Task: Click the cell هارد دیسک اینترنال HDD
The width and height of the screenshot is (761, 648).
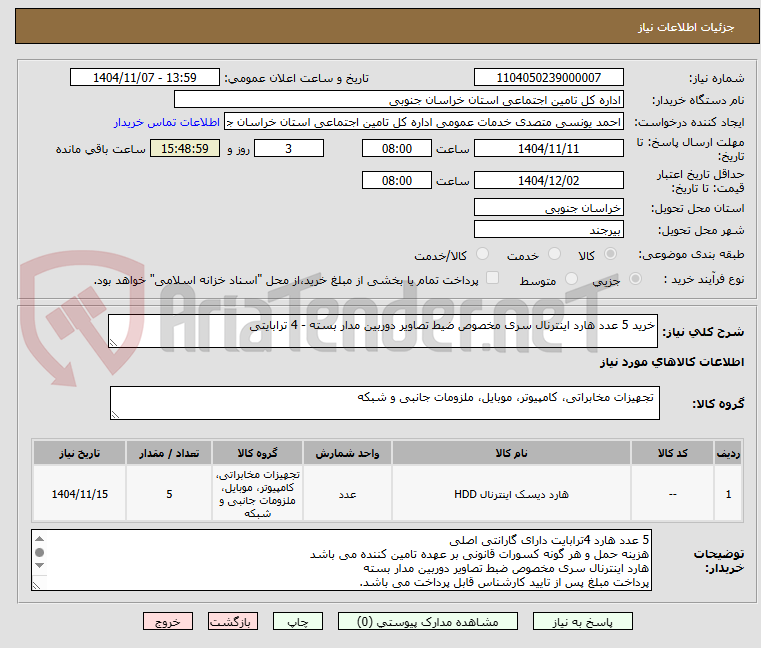Action: (511, 494)
